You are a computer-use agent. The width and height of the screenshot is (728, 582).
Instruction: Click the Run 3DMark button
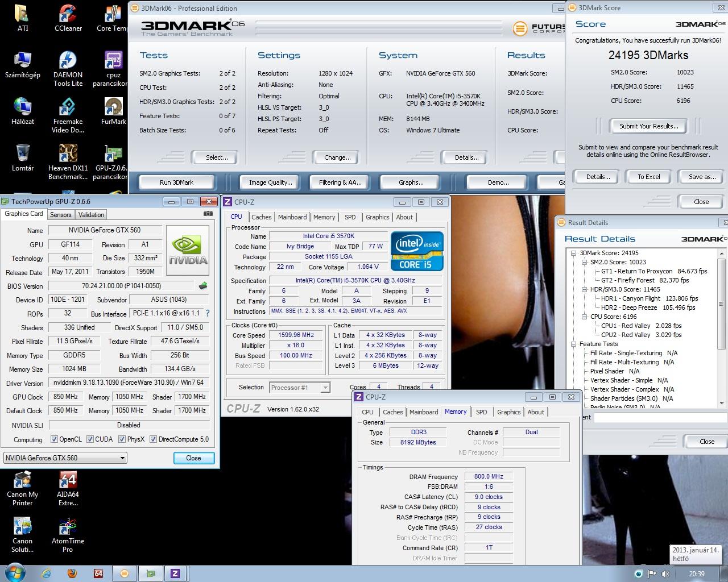point(176,182)
